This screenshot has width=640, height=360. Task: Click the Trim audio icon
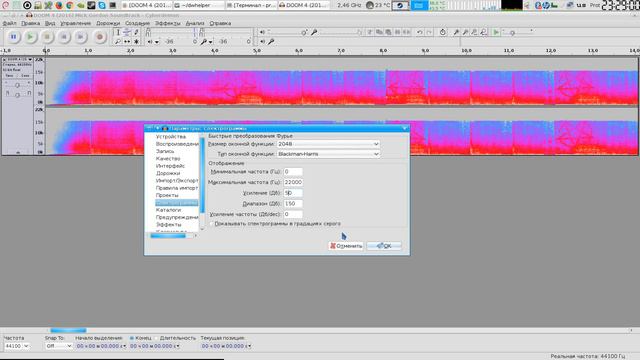(x=398, y=32)
